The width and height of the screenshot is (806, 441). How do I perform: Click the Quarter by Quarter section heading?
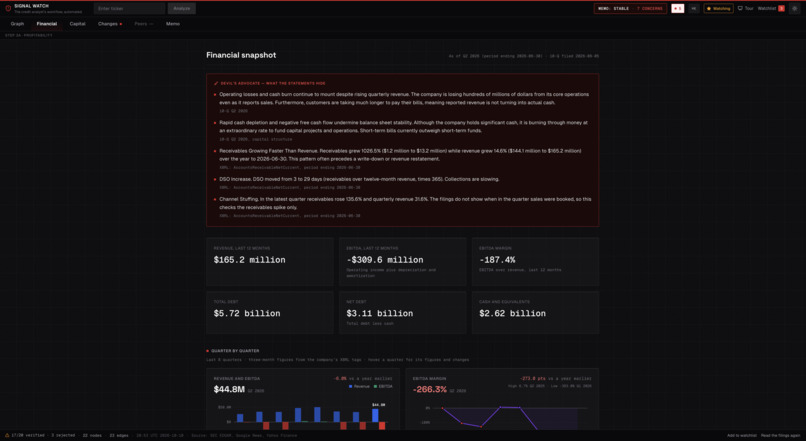[x=235, y=351]
